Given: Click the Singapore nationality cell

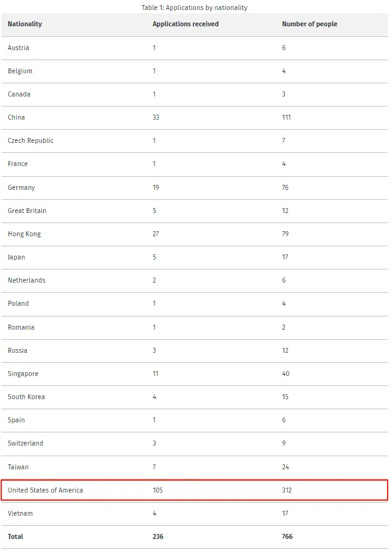Looking at the screenshot, I should 23,374.
